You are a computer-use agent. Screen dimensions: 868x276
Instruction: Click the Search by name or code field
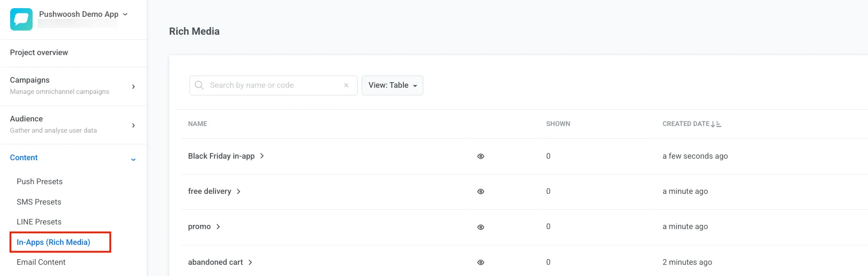pos(273,85)
